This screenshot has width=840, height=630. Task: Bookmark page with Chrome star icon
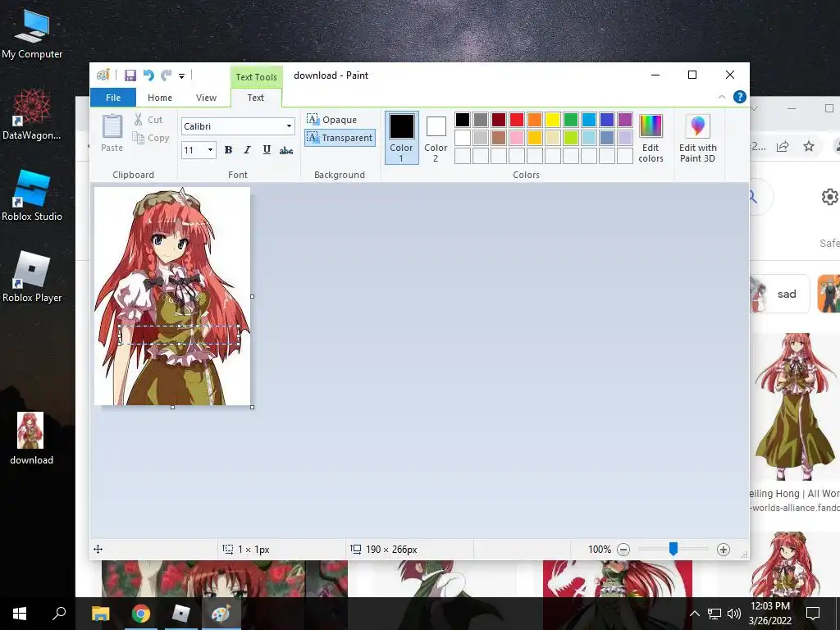click(808, 146)
